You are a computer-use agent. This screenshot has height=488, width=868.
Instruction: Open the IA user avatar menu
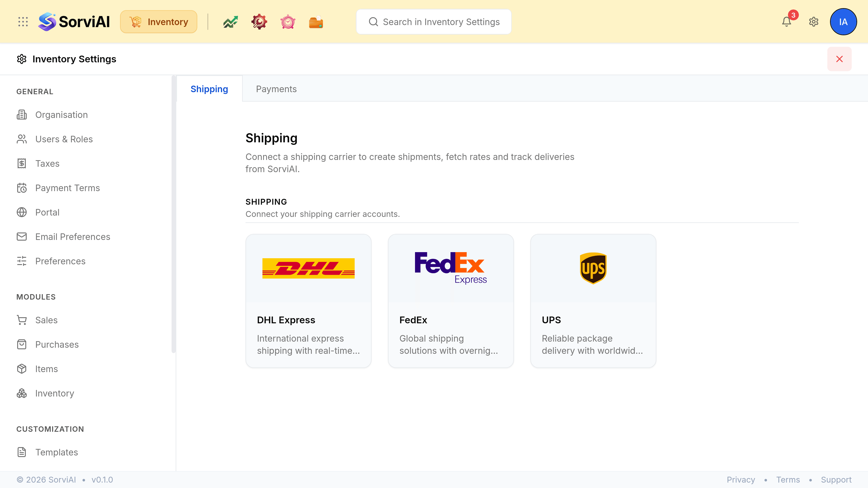843,22
